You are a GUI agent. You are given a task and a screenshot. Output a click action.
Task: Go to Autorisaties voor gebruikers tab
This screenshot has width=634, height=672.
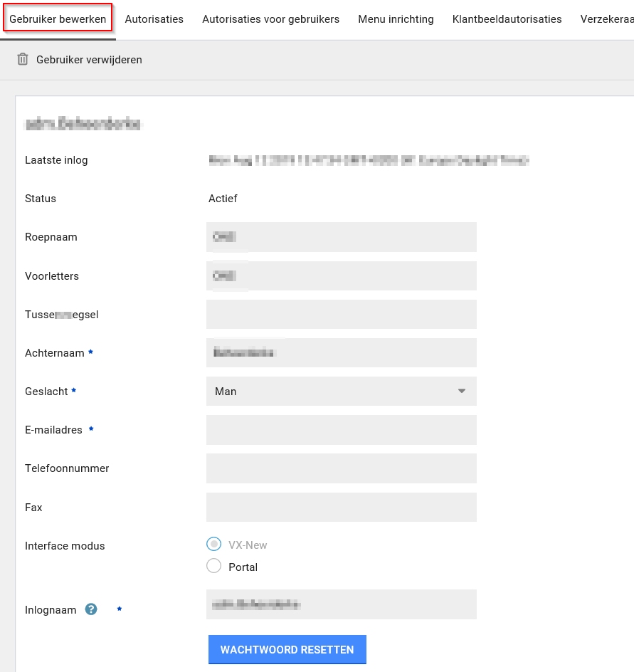(x=270, y=19)
